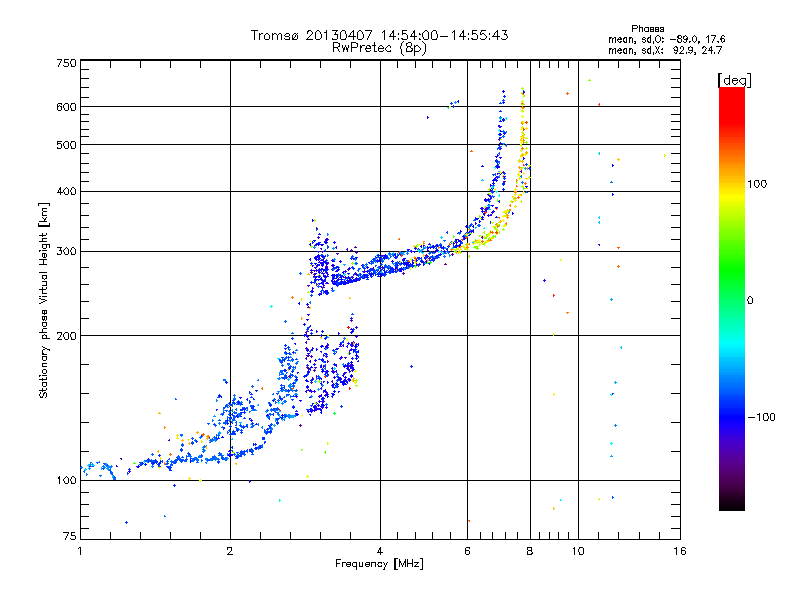This screenshot has width=800, height=600.
Task: Click the y-axis tick label '300'
Action: click(66, 251)
